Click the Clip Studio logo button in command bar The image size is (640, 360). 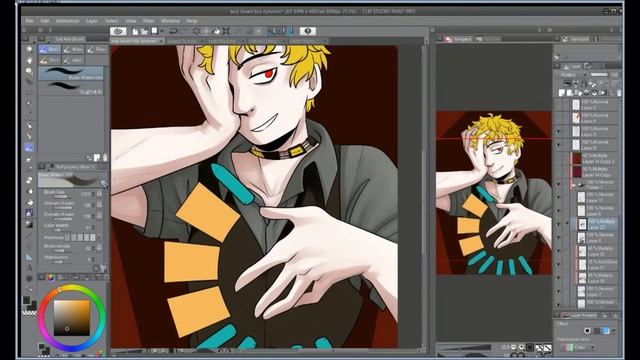point(118,31)
